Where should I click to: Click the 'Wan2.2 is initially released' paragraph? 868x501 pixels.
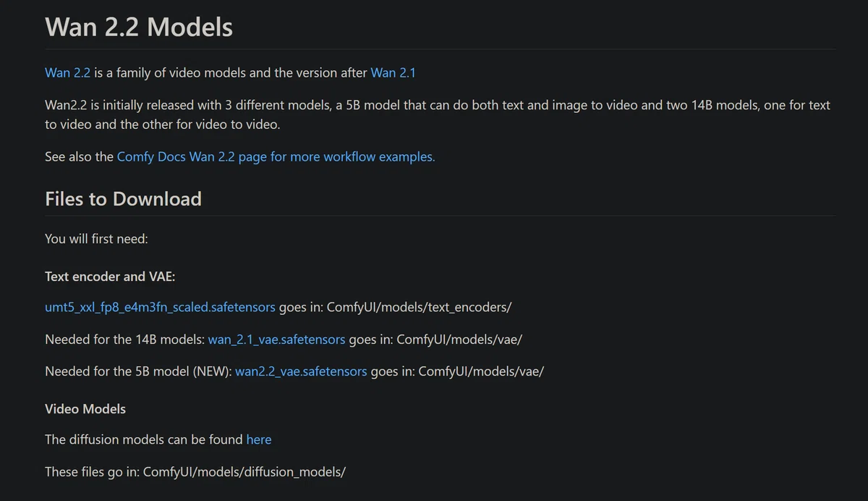tap(438, 114)
